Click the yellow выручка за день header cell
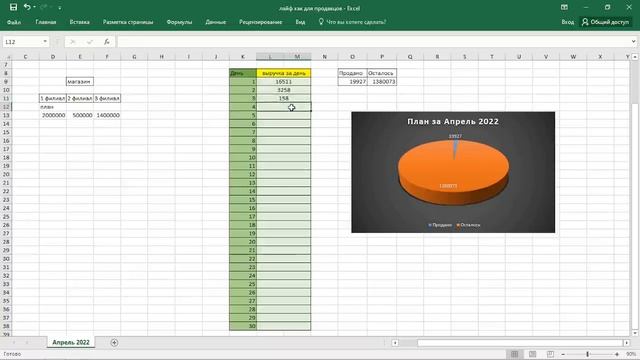Screen dimensions: 640x360 (x=284, y=73)
